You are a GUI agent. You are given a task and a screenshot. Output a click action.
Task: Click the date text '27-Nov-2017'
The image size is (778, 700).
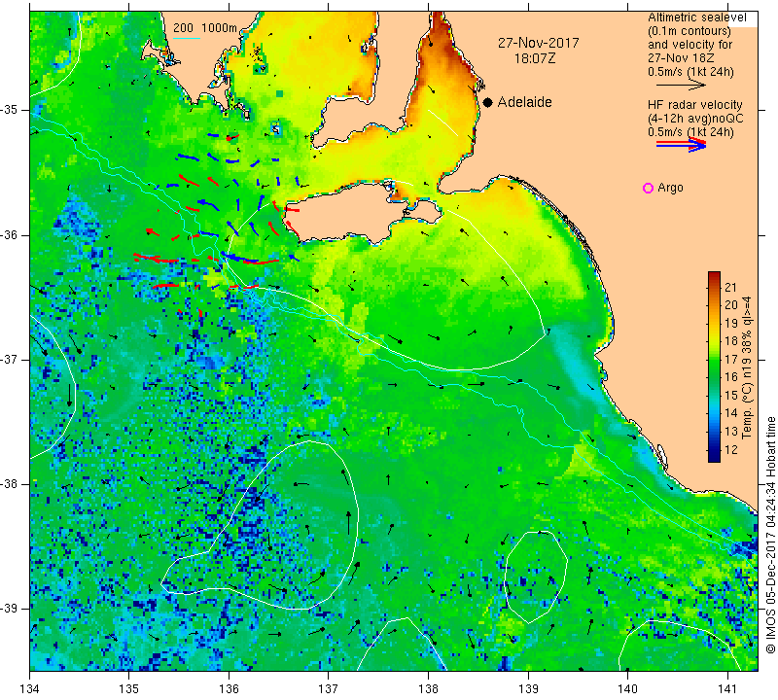click(x=539, y=43)
